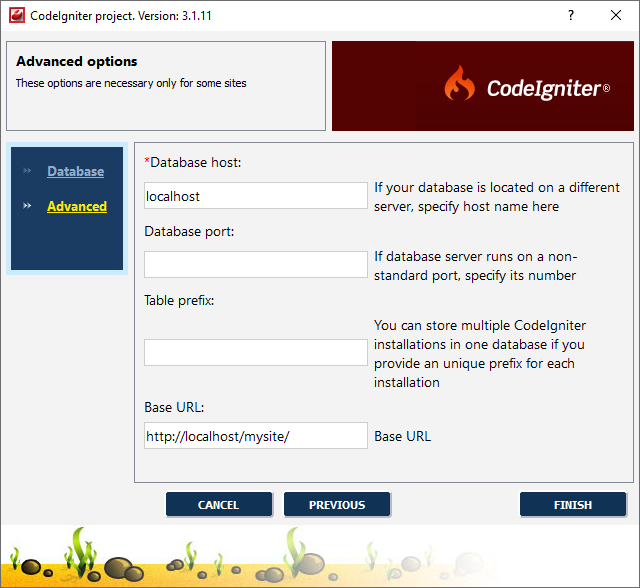Screen dimensions: 640x588
Task: Click the '*Database host:' label
Action: pyautogui.click(x=193, y=162)
